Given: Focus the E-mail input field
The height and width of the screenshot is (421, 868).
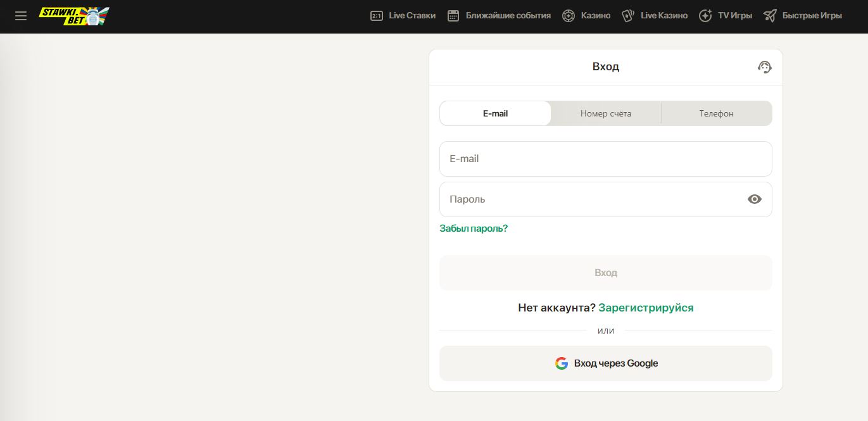Looking at the screenshot, I should coord(606,159).
